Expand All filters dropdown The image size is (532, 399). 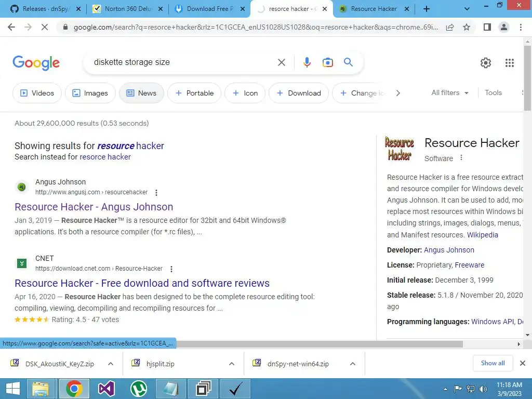(x=450, y=92)
